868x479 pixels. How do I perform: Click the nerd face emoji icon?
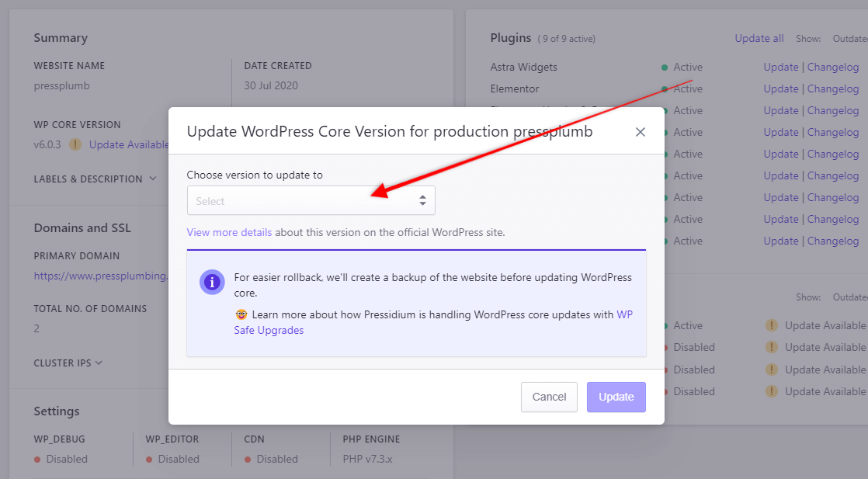pyautogui.click(x=241, y=314)
